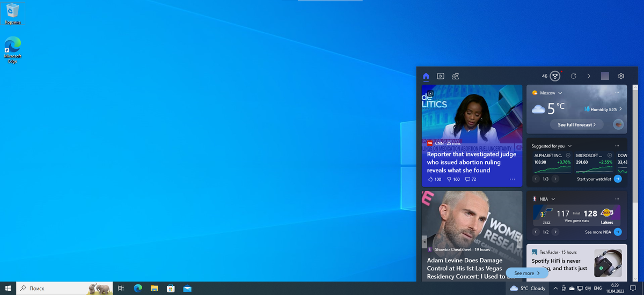Go to next stocks page

tap(555, 179)
